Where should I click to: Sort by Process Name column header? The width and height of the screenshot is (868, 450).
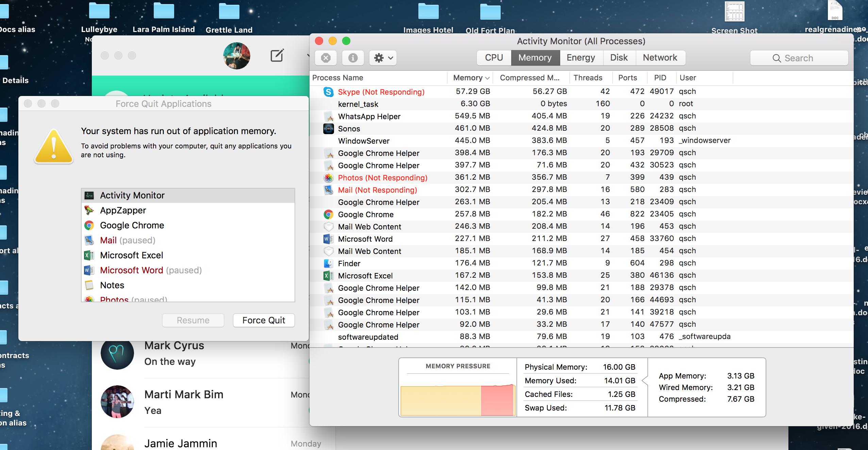[378, 78]
